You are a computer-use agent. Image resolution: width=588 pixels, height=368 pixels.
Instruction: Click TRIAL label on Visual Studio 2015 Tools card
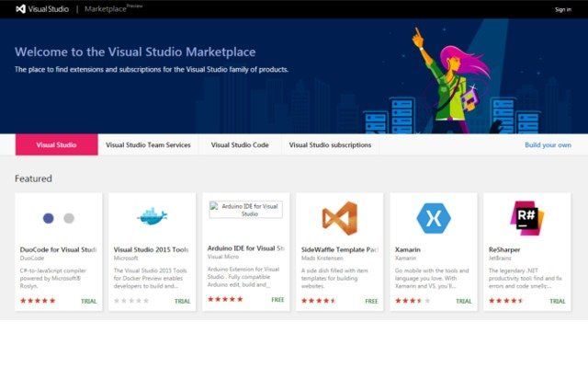coord(183,301)
